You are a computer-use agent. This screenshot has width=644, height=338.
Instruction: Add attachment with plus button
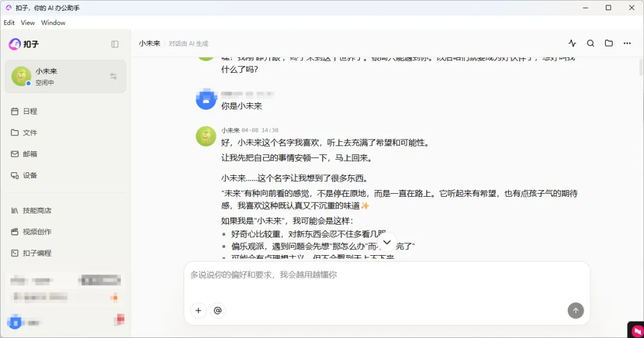click(199, 311)
